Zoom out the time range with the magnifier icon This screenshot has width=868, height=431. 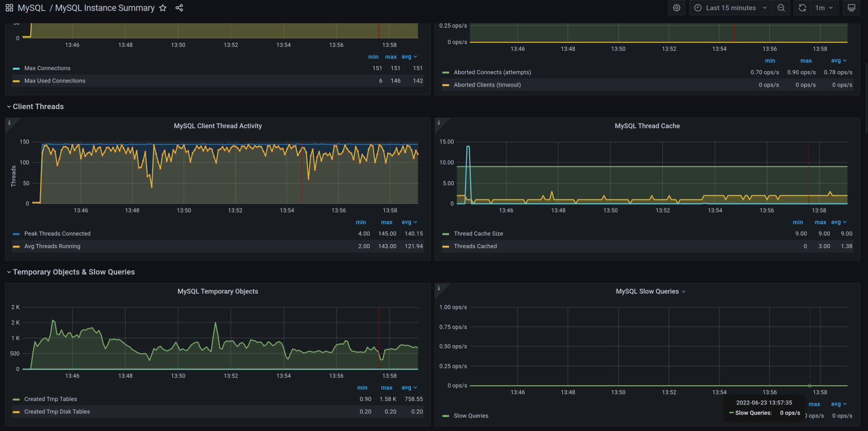click(x=782, y=8)
